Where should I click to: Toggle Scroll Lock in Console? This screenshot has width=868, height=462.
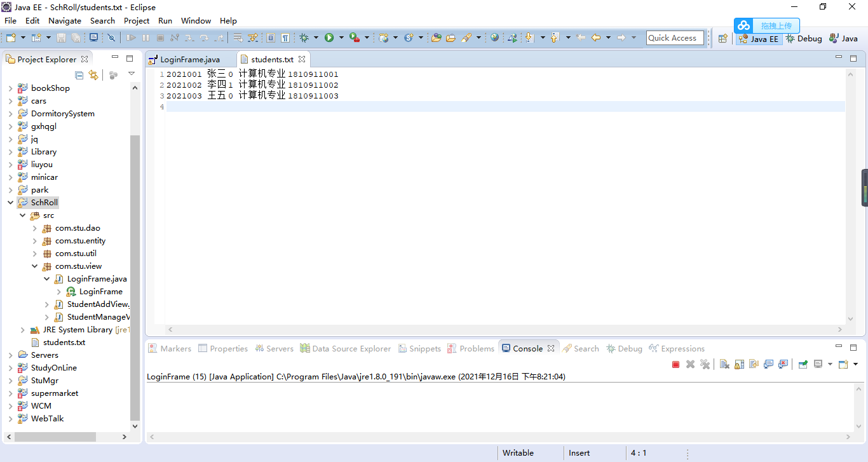(739, 364)
